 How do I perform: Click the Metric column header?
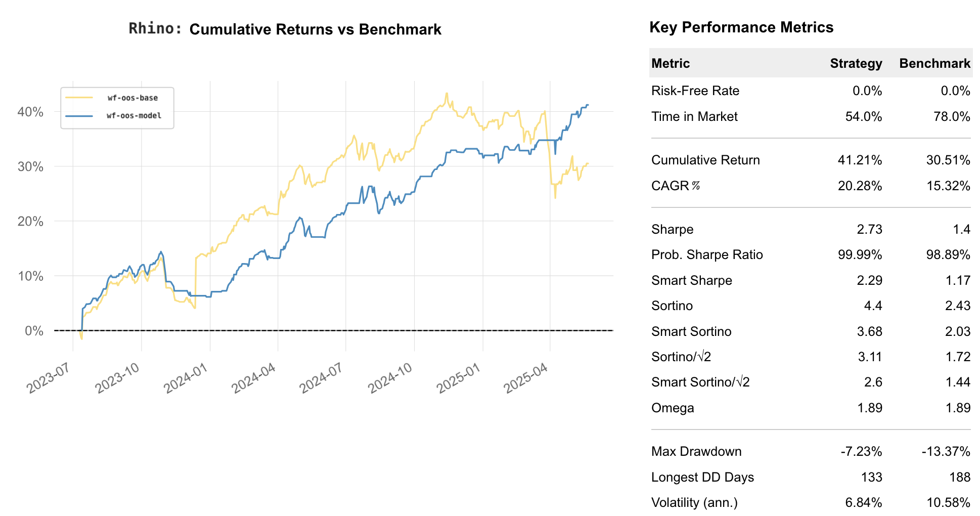tap(670, 63)
